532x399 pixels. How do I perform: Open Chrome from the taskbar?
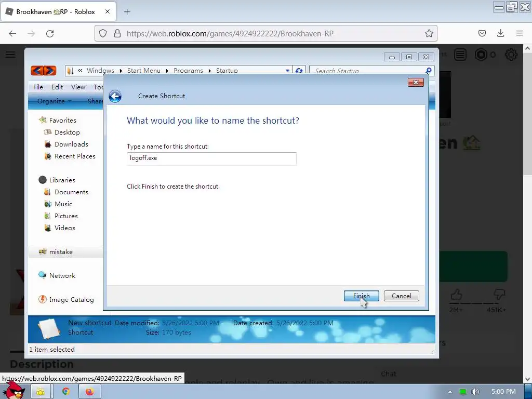[66, 392]
